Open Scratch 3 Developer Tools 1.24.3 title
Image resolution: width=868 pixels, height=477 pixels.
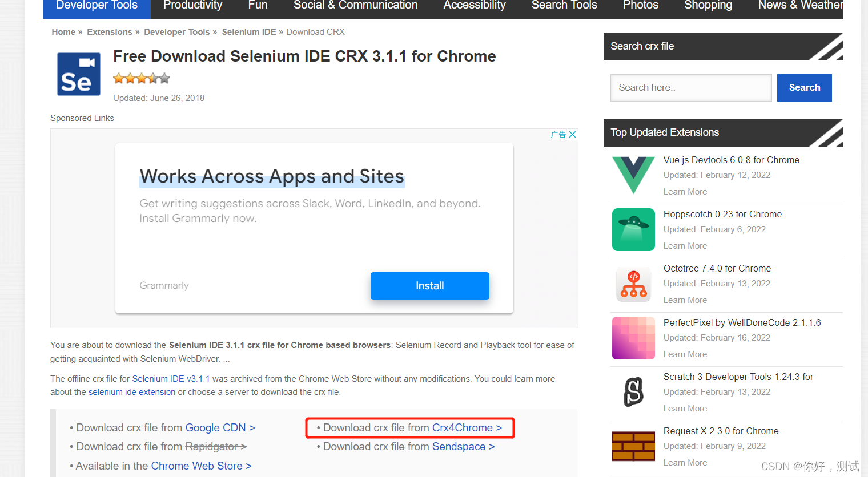pos(738,377)
